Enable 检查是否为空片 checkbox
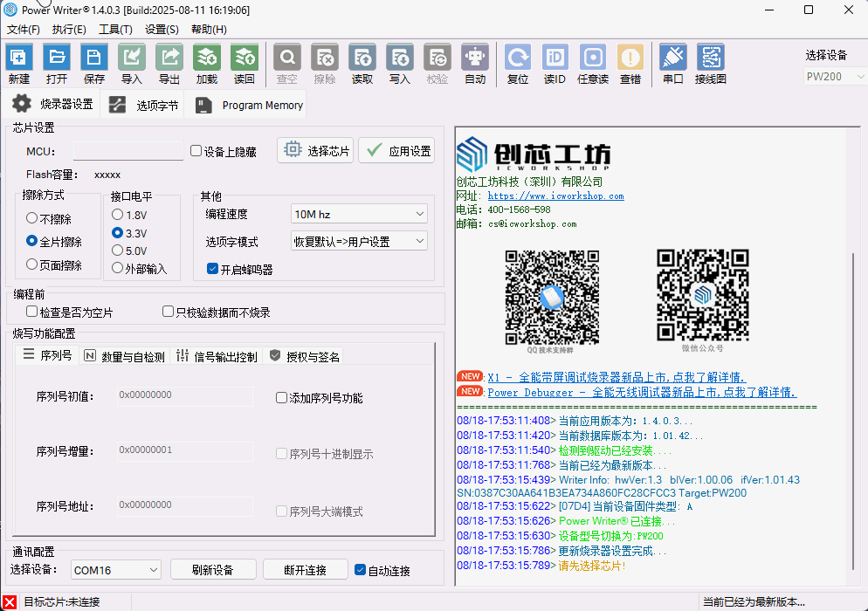 pyautogui.click(x=32, y=312)
